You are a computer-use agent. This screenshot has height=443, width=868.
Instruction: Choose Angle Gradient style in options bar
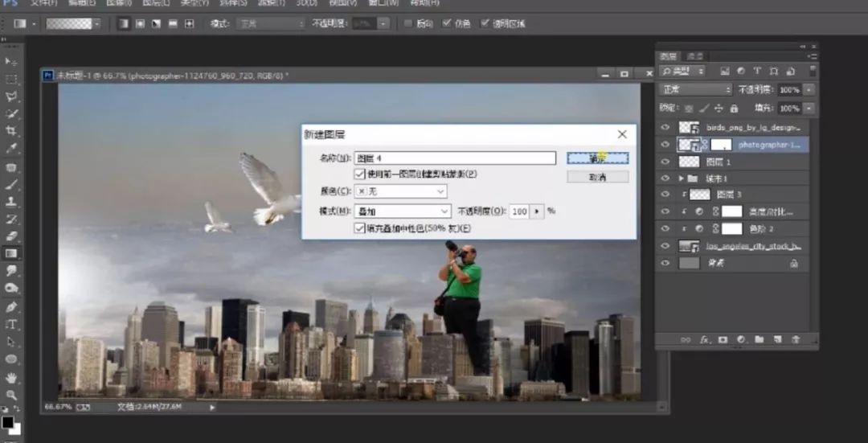pyautogui.click(x=157, y=24)
